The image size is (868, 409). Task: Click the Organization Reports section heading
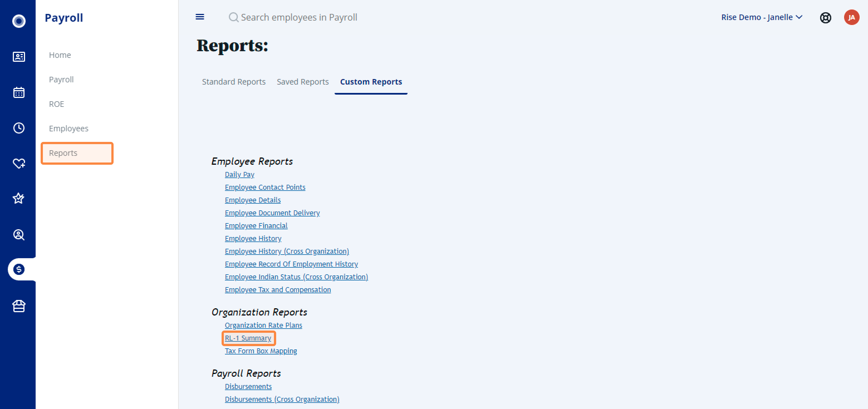point(259,312)
